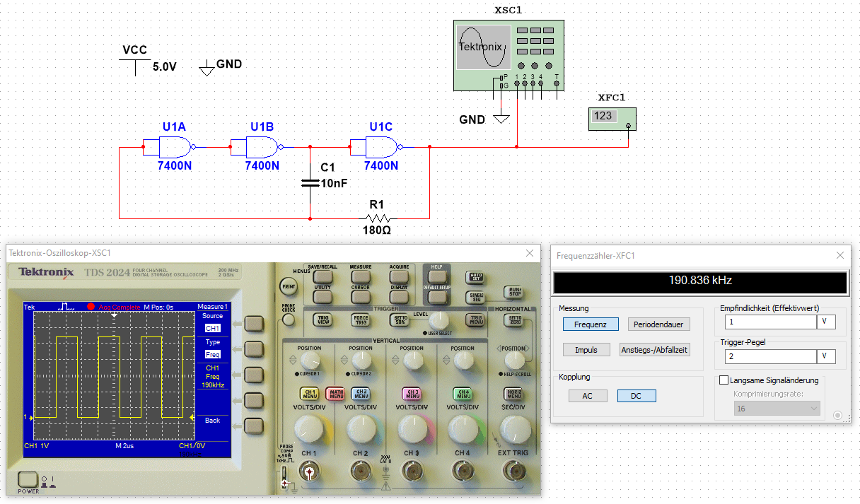This screenshot has height=504, width=860.
Task: Switch coupling to AC
Action: pyautogui.click(x=588, y=396)
